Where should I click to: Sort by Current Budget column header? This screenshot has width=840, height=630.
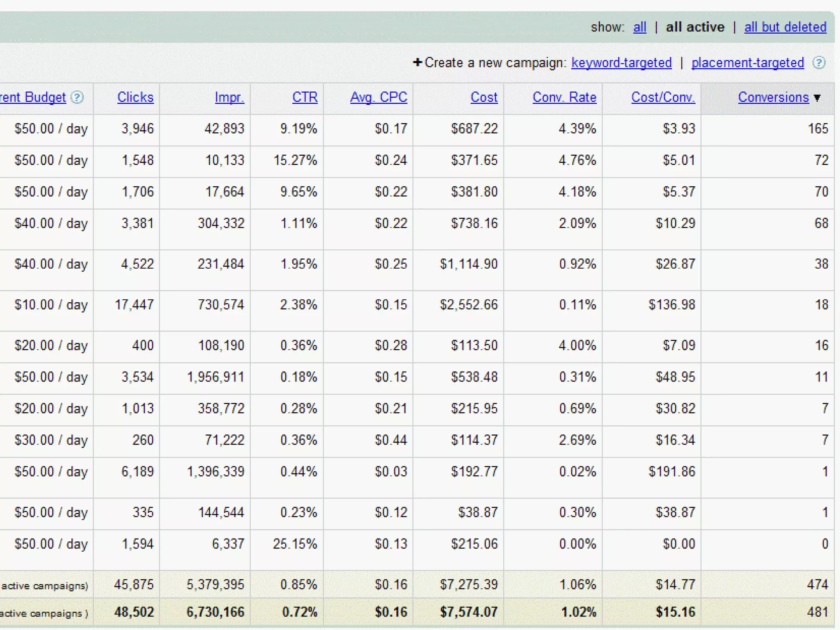click(x=33, y=97)
